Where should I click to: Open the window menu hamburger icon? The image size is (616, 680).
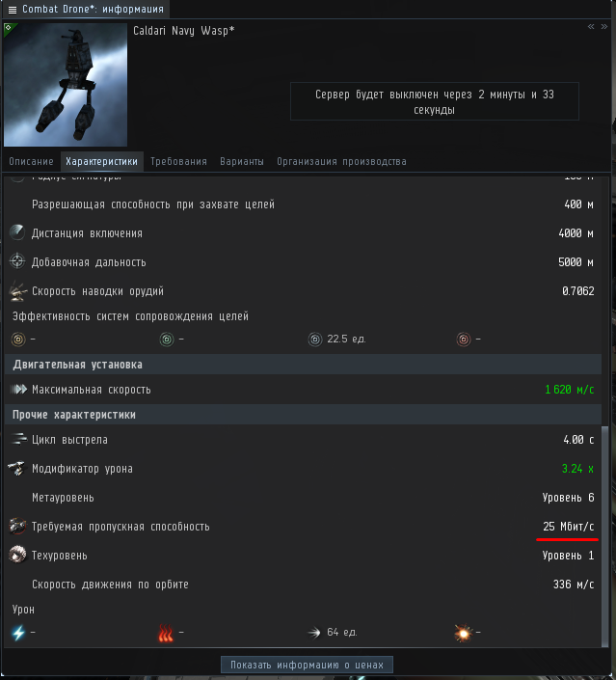(x=13, y=10)
